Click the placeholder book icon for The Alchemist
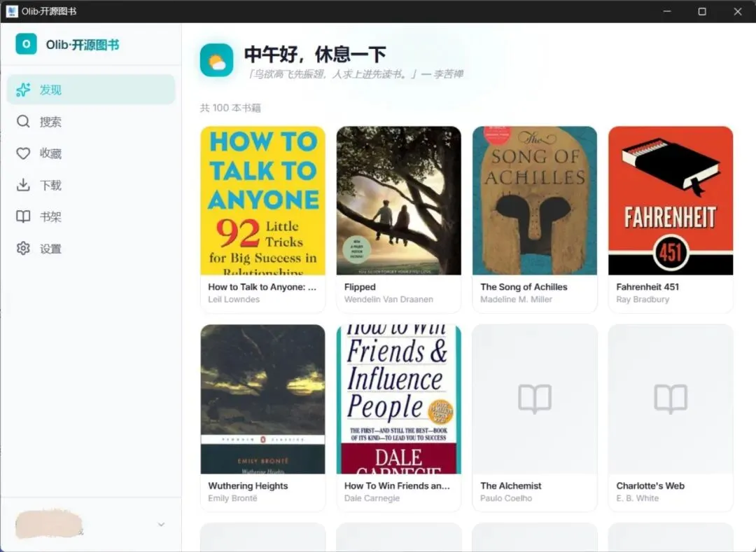The image size is (756, 552). tap(535, 399)
